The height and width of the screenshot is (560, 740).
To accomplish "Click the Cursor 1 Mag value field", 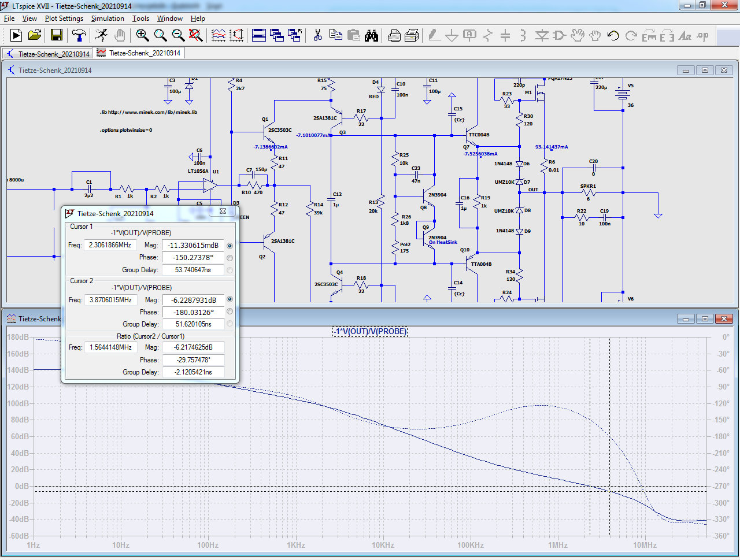I will coord(193,246).
